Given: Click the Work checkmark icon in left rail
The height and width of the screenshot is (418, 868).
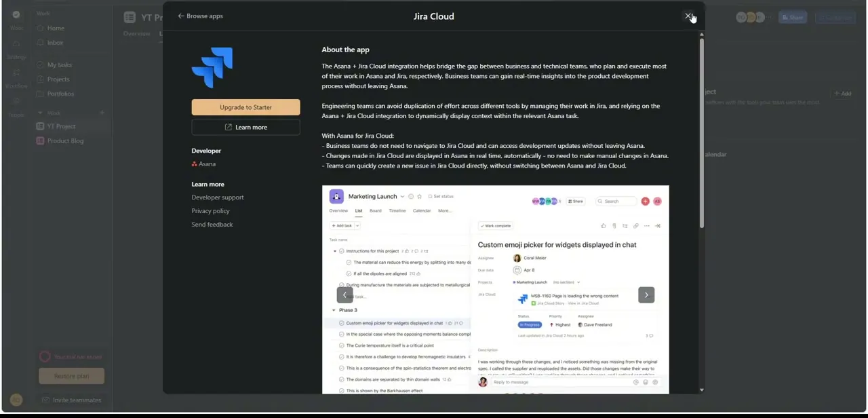Looking at the screenshot, I should point(16,15).
